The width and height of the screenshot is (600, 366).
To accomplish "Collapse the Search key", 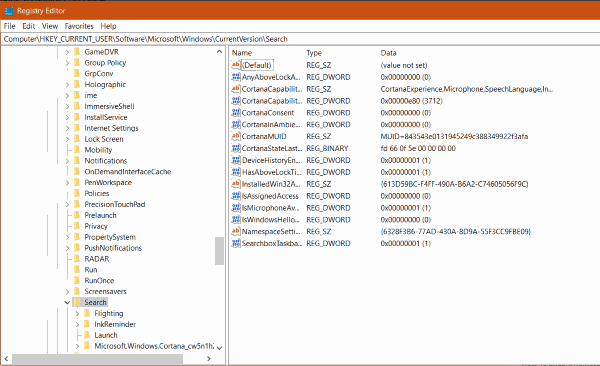I will [67, 302].
